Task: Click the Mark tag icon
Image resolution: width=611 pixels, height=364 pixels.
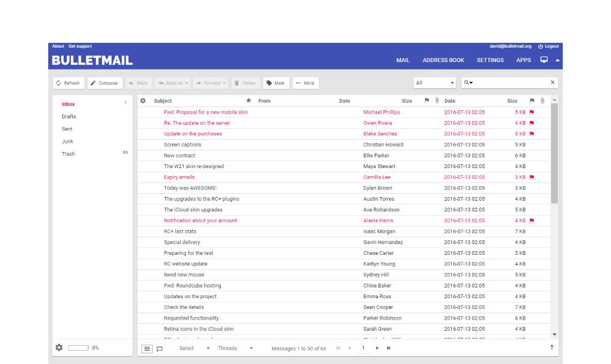Action: 269,83
